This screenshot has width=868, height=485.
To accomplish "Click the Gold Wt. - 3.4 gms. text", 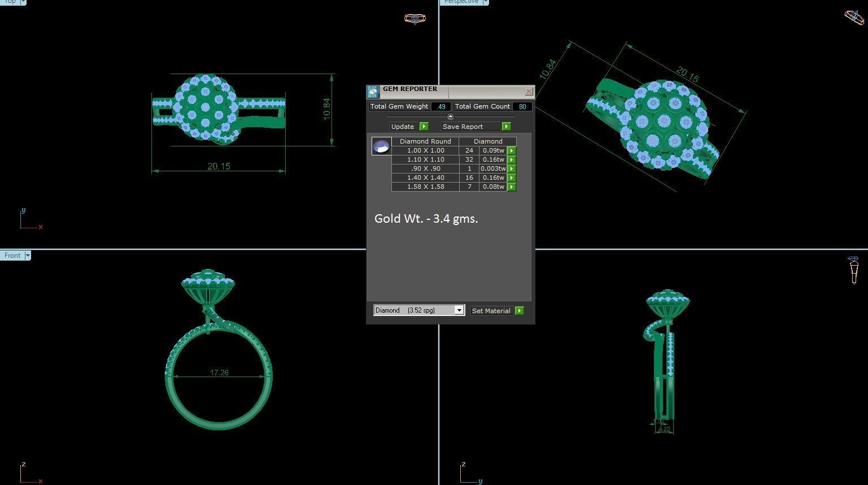I will tap(426, 219).
